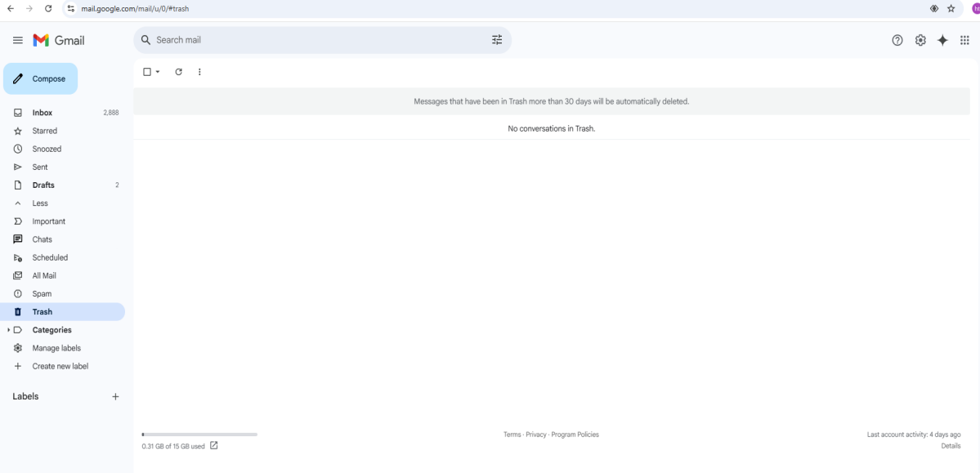The width and height of the screenshot is (980, 473).
Task: Open the Drafts folder
Action: [x=62, y=185]
